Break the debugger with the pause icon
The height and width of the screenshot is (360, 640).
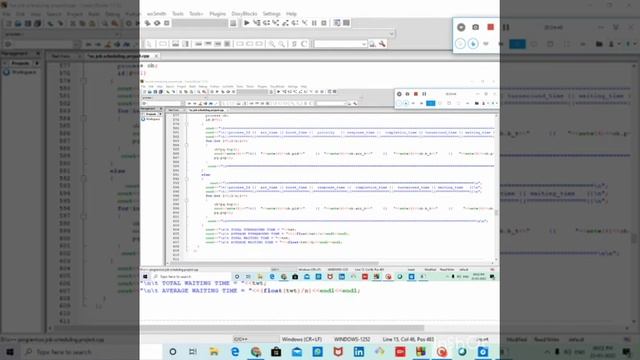(x=314, y=23)
